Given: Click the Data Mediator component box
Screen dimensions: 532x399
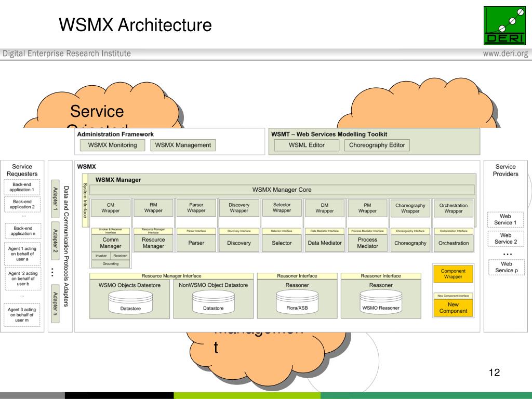Looking at the screenshot, I should (x=325, y=243).
